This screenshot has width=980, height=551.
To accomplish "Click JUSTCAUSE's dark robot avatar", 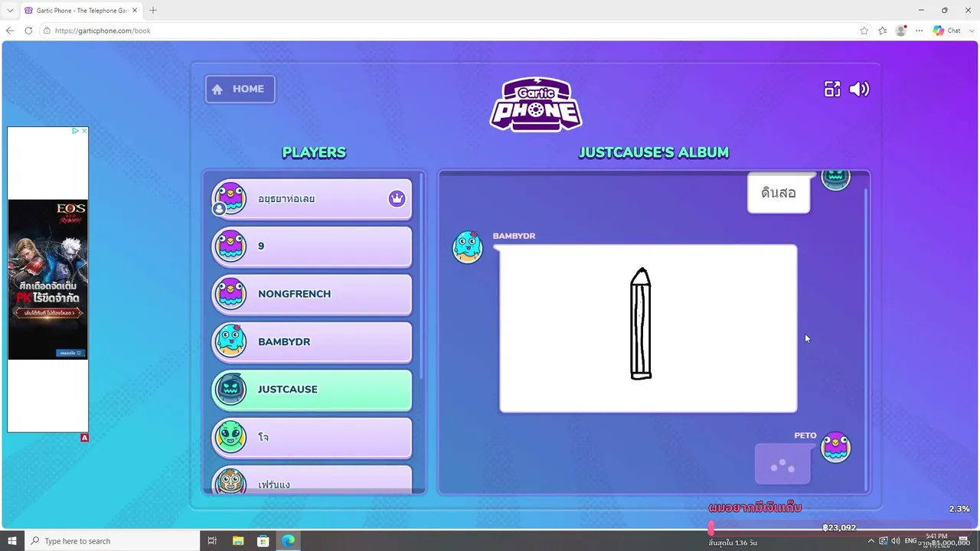I will (230, 390).
